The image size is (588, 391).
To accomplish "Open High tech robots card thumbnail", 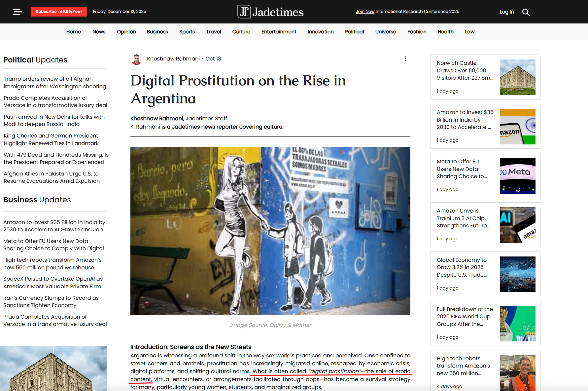I will pos(518,373).
